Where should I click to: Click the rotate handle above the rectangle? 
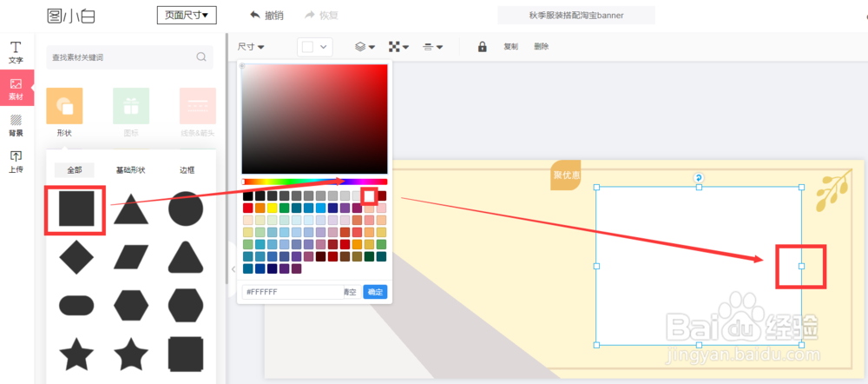pos(699,178)
